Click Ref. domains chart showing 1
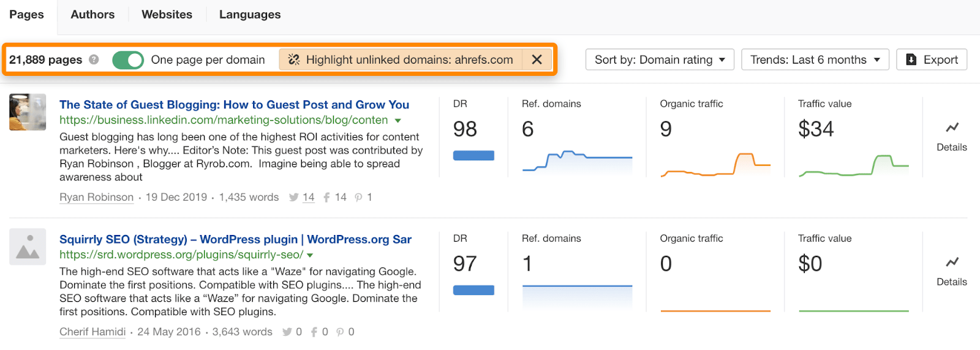This screenshot has width=980, height=350. point(577,297)
